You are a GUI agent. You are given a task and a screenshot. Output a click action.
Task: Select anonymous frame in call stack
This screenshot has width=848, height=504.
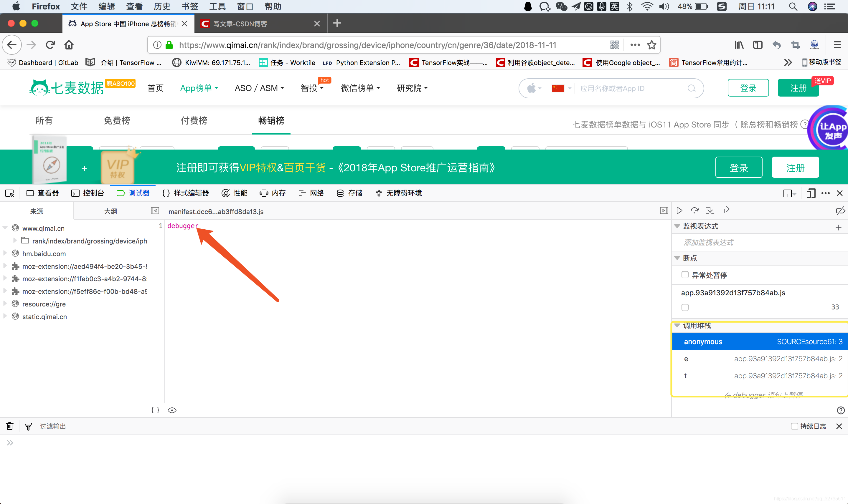click(760, 341)
